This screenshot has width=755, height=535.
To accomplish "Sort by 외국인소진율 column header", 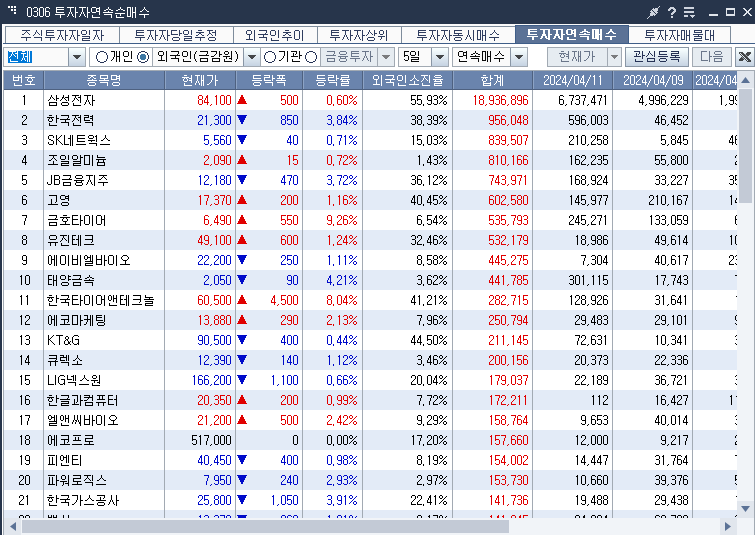I will click(x=407, y=80).
